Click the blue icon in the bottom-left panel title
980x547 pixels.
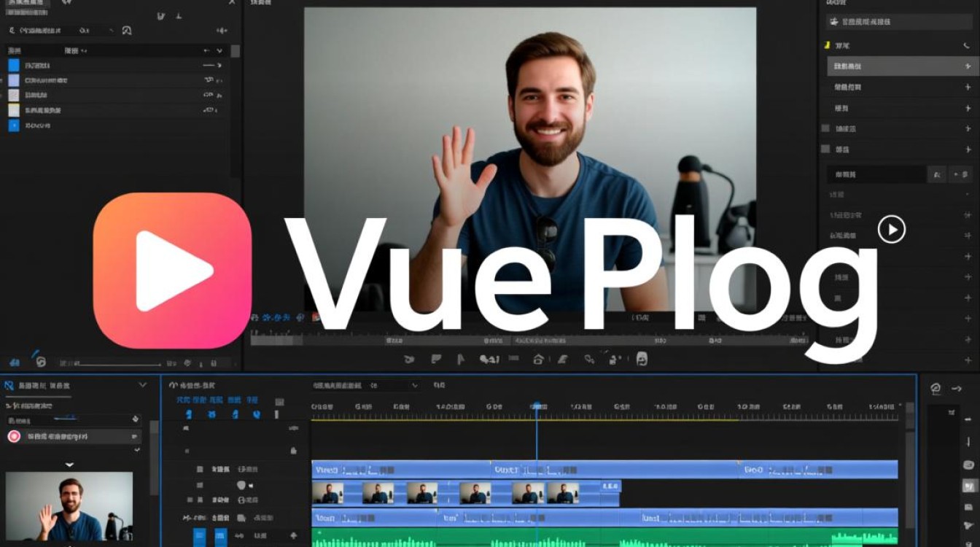[9, 384]
